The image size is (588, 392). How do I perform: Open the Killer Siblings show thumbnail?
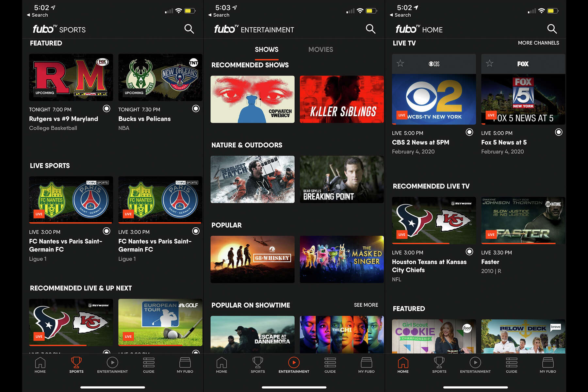342,99
